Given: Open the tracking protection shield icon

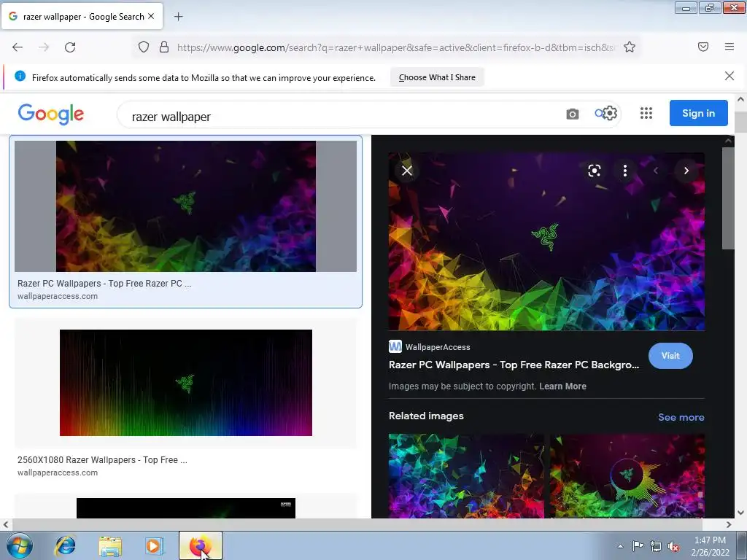Looking at the screenshot, I should [x=144, y=47].
